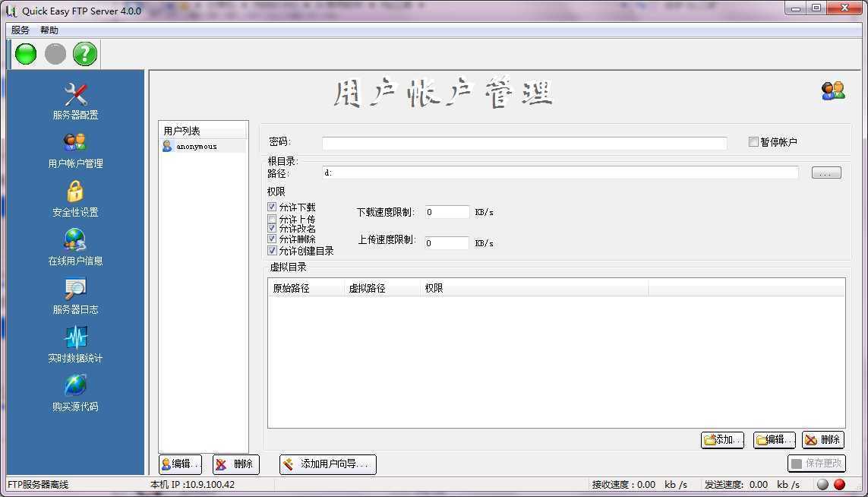The width and height of the screenshot is (868, 497).
Task: Maximize the Quick Easy FTP Server window
Action: point(816,8)
